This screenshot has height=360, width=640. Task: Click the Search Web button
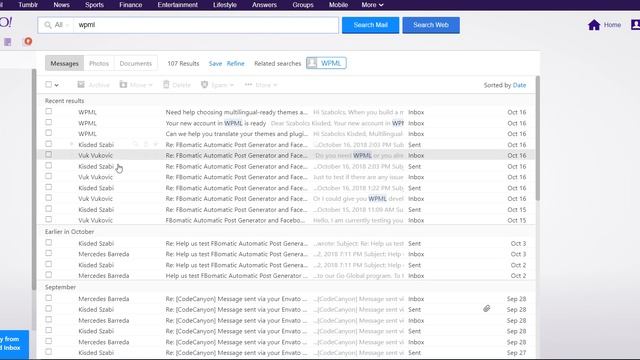tap(431, 25)
